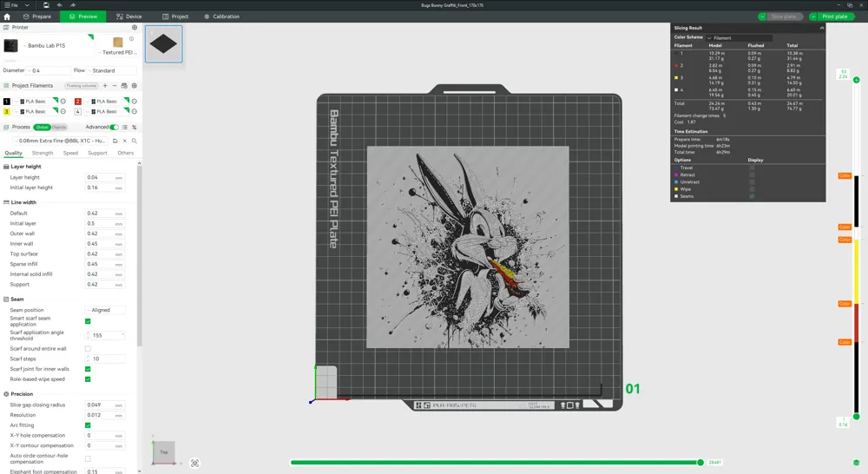Click edit icon beside filament 1 PLA Basic
This screenshot has height=474, width=868.
pos(63,102)
